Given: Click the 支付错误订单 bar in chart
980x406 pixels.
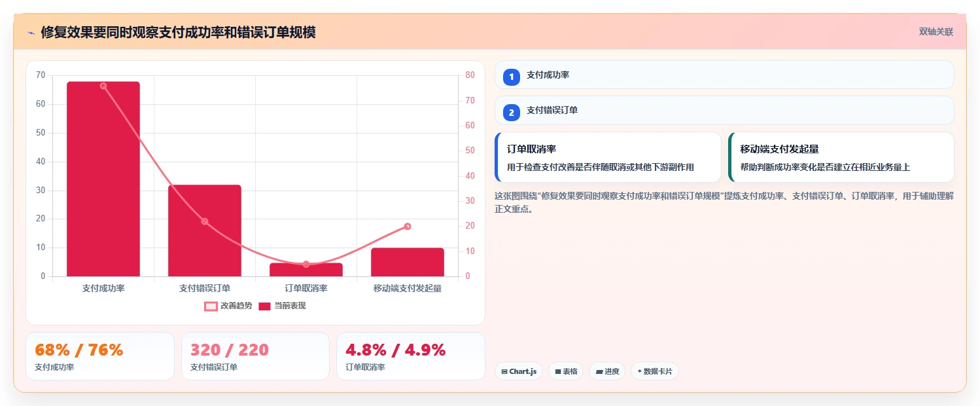Looking at the screenshot, I should coord(205,231).
